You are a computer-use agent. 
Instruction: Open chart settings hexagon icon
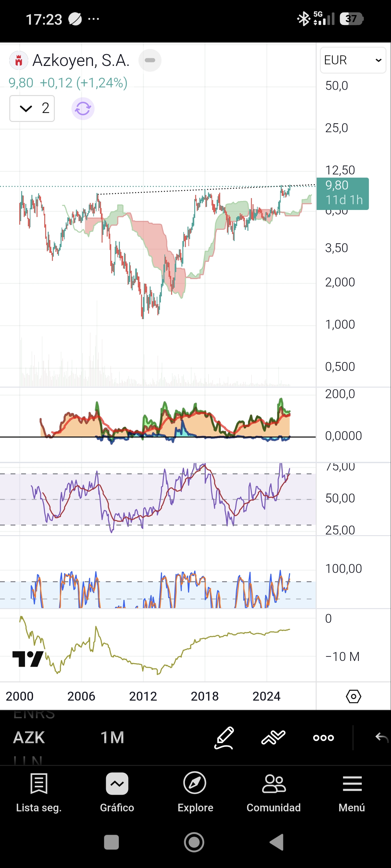click(353, 696)
